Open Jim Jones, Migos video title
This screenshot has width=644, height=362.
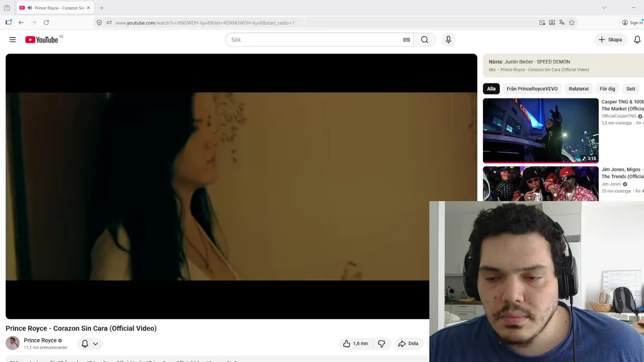622,173
